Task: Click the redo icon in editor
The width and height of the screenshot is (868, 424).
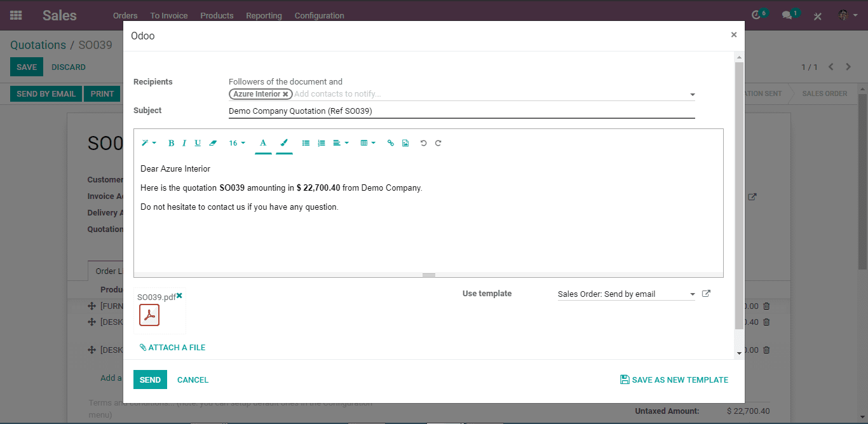Action: point(438,143)
